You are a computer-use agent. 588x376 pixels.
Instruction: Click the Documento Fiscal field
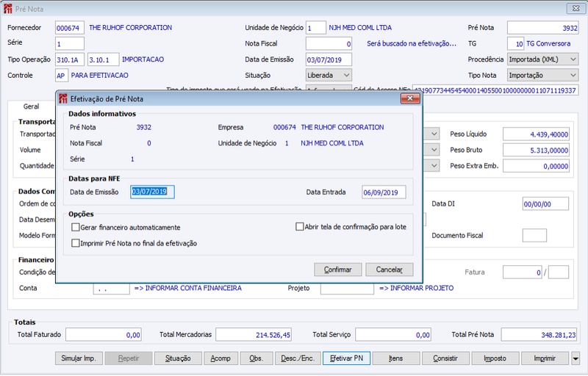point(535,235)
